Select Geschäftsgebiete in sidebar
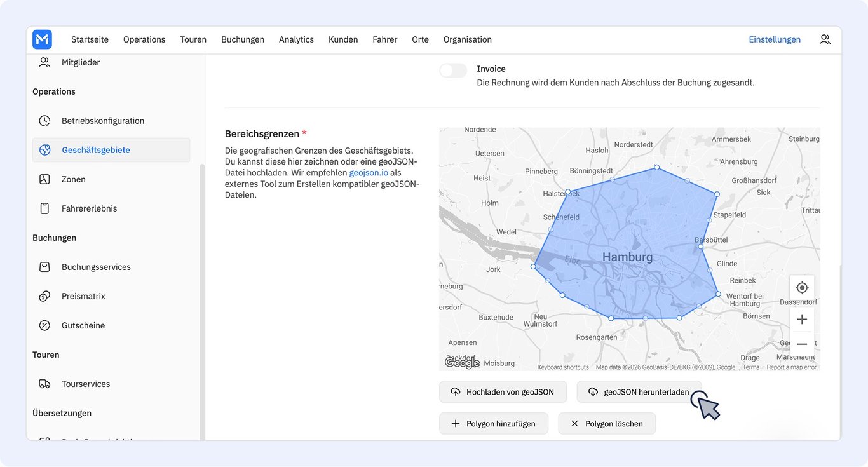This screenshot has height=467, width=868. (111, 150)
